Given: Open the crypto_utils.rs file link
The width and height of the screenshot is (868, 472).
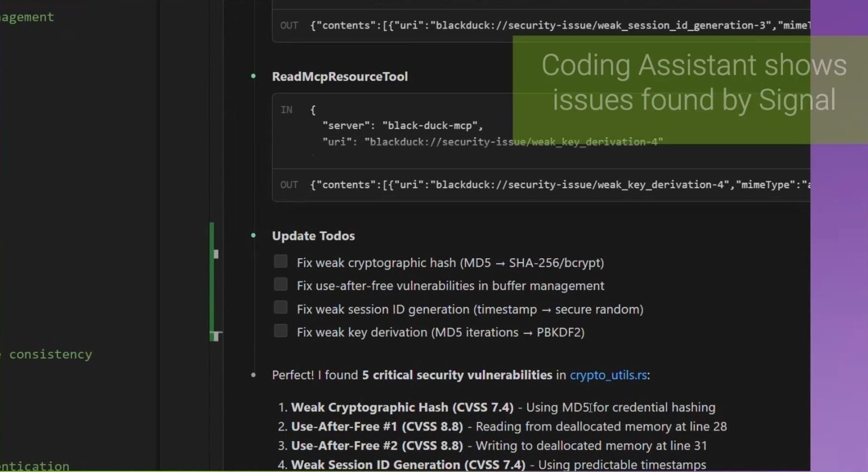Looking at the screenshot, I should (x=608, y=375).
